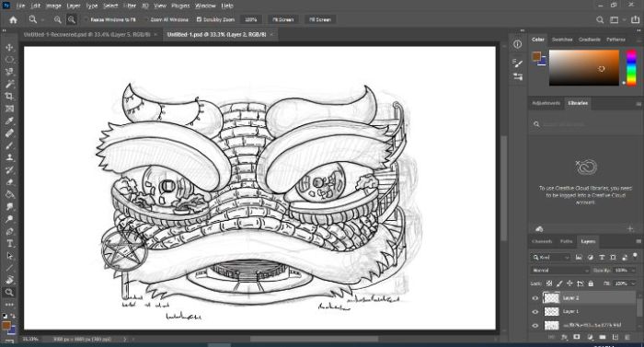
Task: Open the Window menu
Action: (205, 6)
